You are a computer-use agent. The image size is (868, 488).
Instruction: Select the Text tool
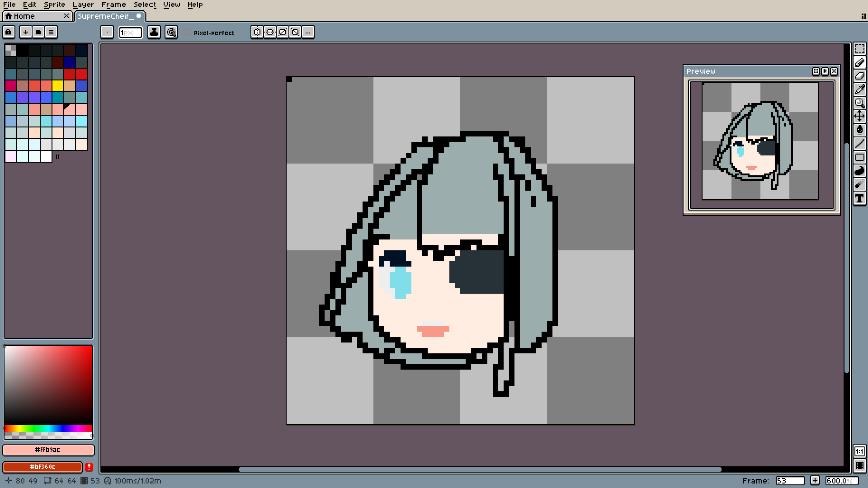tap(859, 198)
